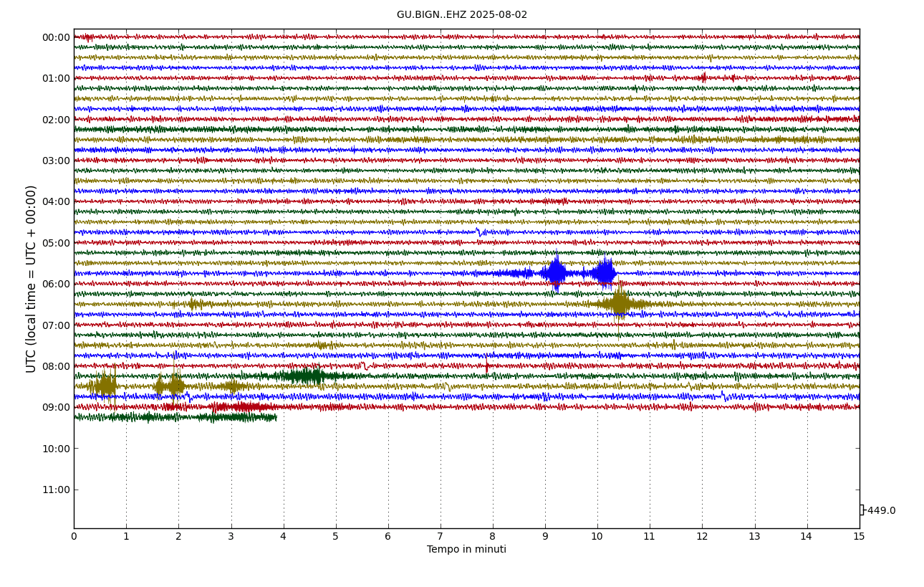Click x-axis tick label 0

74,537
